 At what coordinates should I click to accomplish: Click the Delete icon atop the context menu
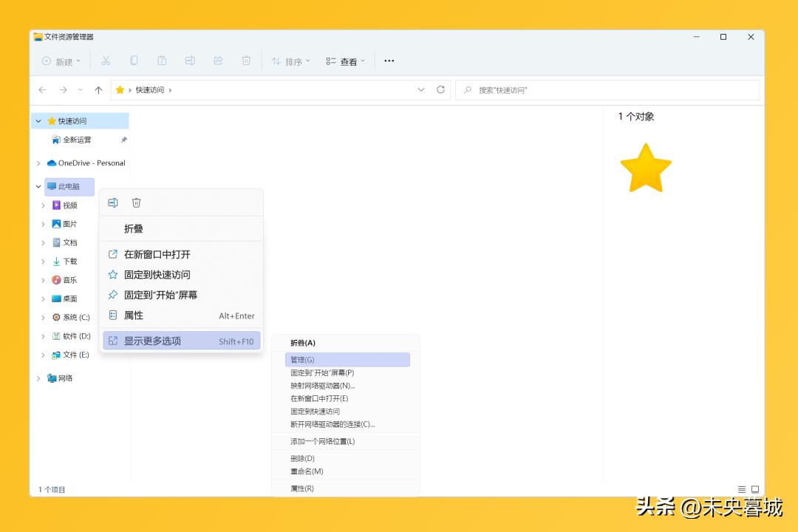pyautogui.click(x=137, y=202)
